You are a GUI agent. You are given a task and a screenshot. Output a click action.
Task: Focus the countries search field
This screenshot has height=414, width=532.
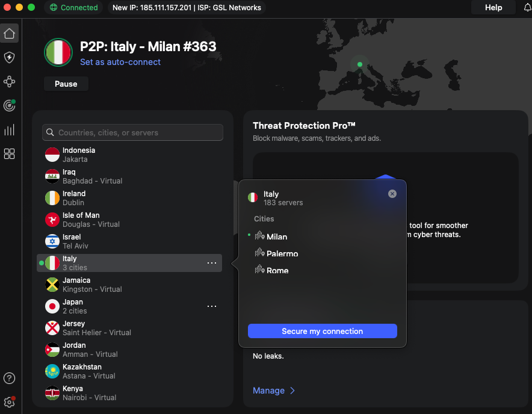pyautogui.click(x=132, y=132)
